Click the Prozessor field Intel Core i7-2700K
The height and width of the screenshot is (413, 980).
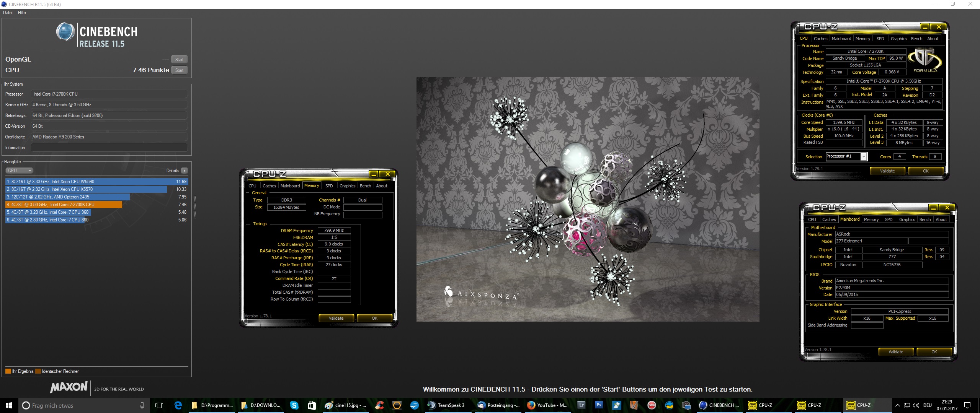[x=109, y=94]
